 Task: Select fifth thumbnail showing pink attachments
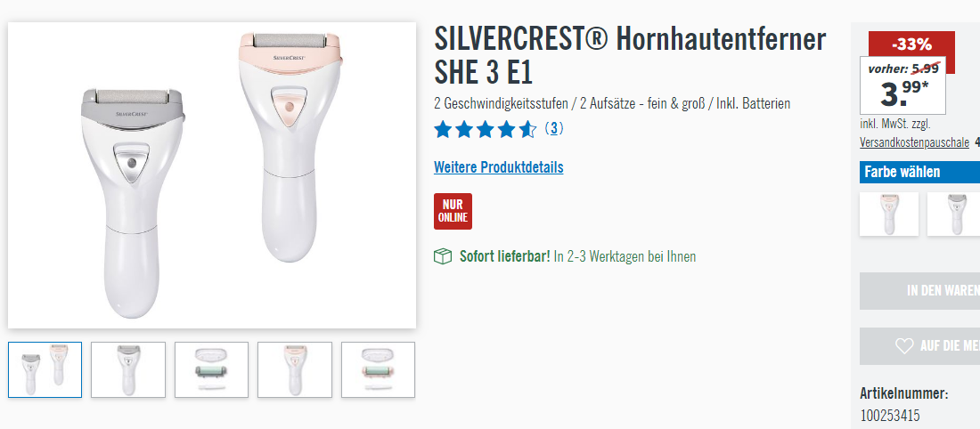pos(378,369)
